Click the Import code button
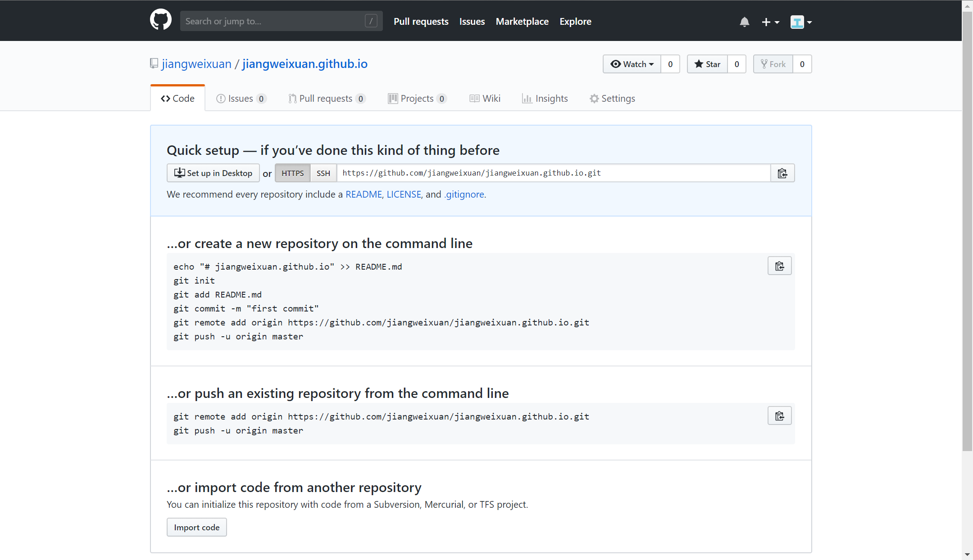 click(197, 527)
